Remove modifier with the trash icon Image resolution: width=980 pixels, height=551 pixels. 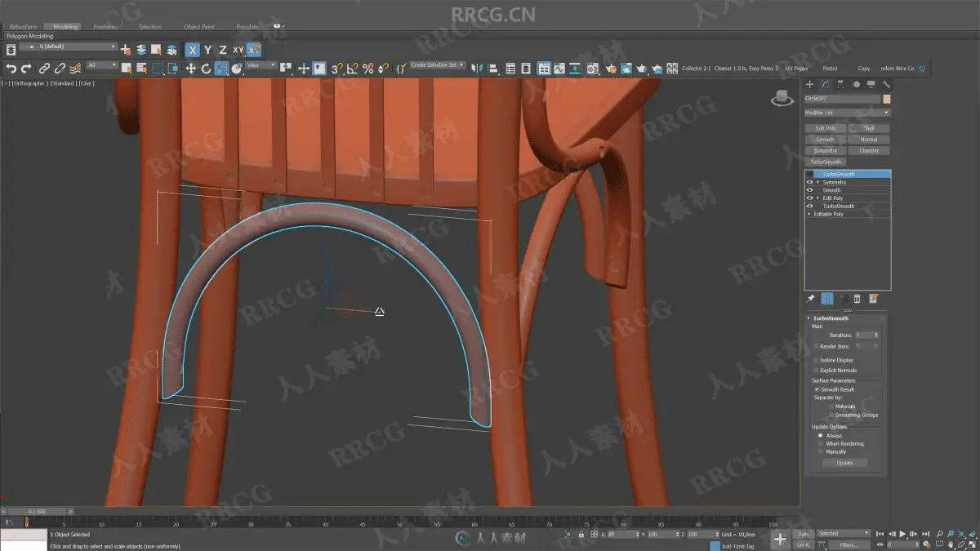click(x=857, y=299)
